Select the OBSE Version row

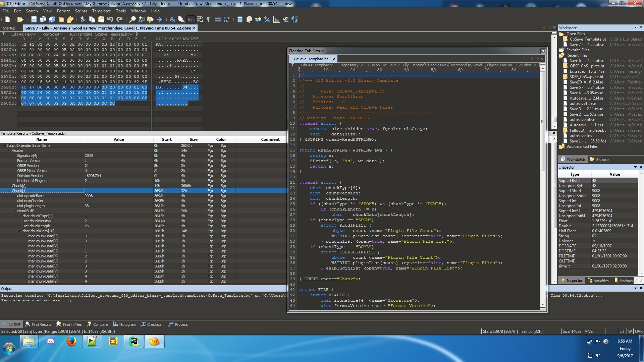coord(143,166)
